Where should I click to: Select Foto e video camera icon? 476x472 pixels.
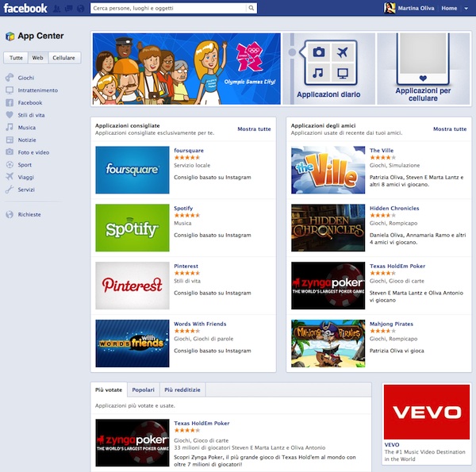10,152
